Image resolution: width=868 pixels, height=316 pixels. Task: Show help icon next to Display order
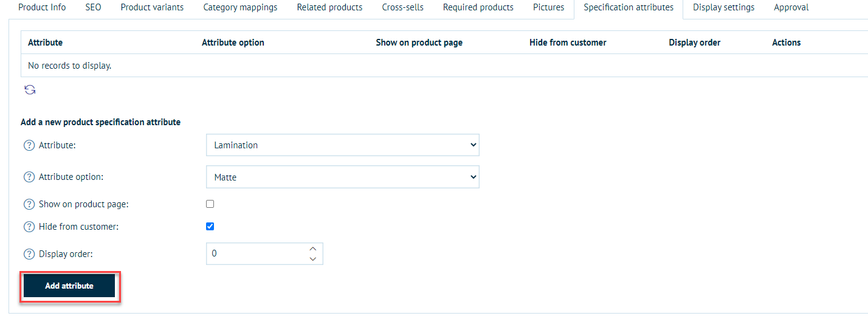click(x=29, y=254)
